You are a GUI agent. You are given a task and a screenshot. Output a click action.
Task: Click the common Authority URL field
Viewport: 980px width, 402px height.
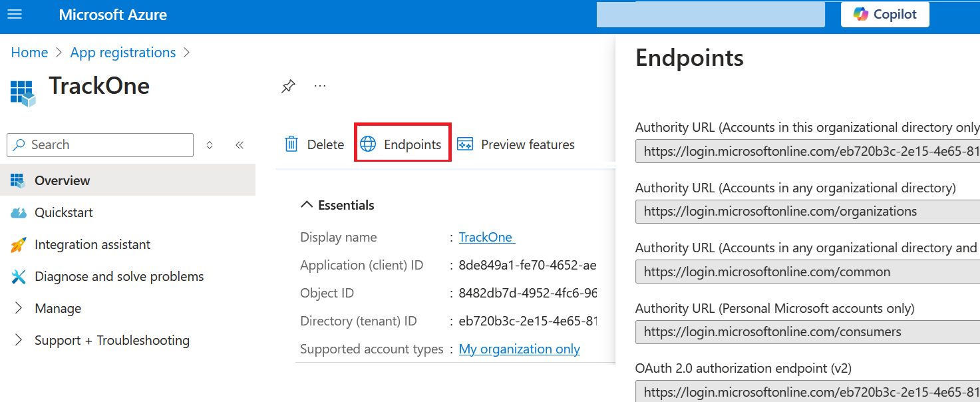[808, 272]
